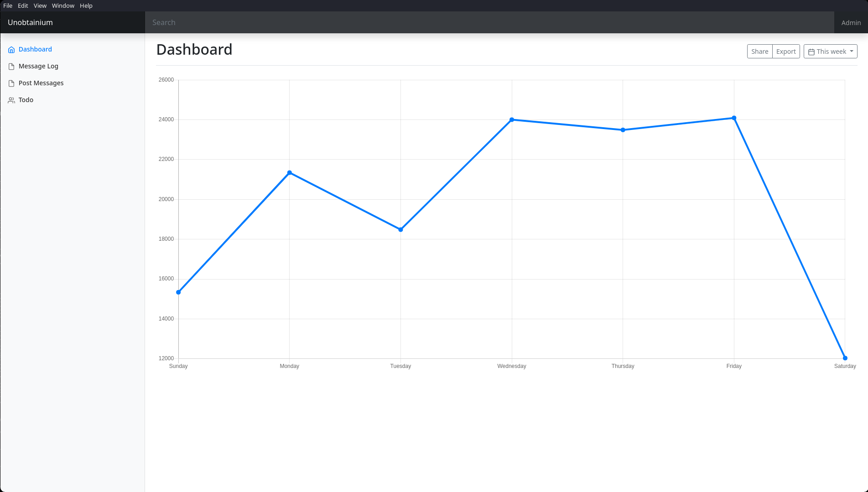Click the Saturday data point on chart
868x492 pixels.
pyautogui.click(x=845, y=358)
